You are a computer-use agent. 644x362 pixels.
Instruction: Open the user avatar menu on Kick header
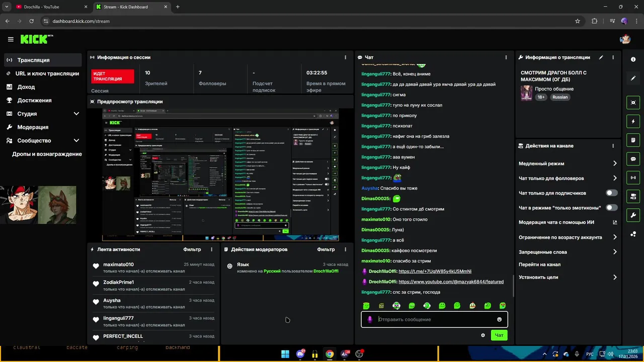(625, 39)
